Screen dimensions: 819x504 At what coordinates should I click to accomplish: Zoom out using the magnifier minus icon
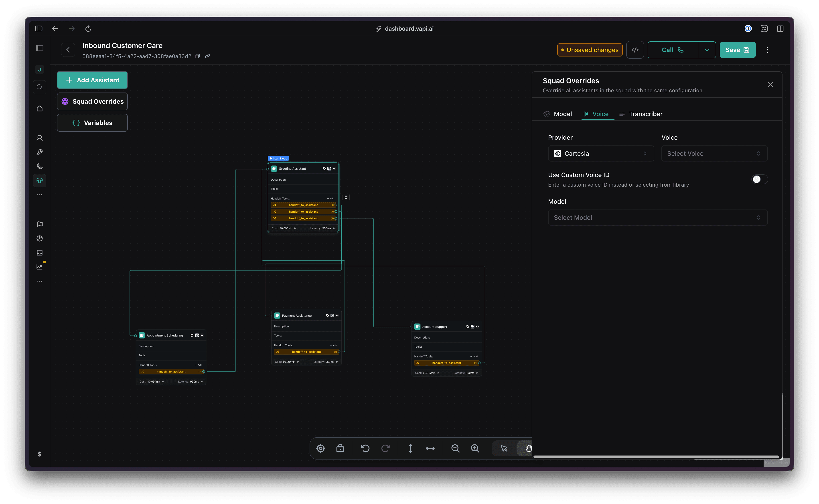coord(455,448)
